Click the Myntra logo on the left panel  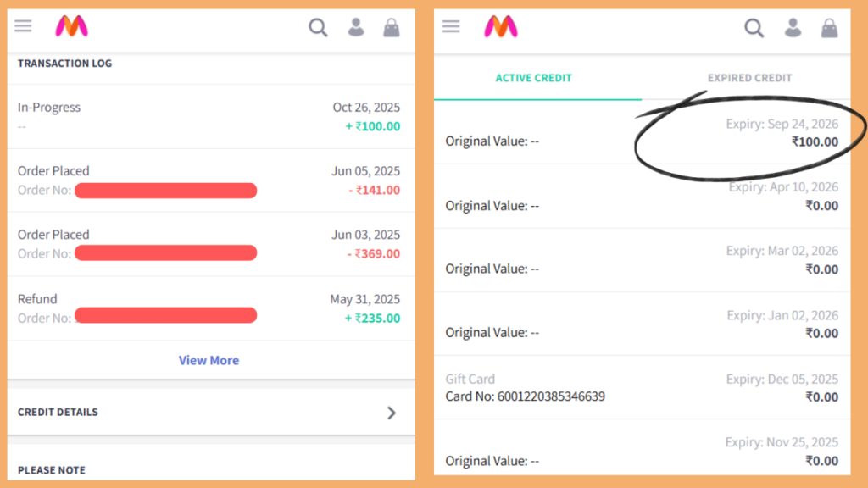pyautogui.click(x=72, y=26)
